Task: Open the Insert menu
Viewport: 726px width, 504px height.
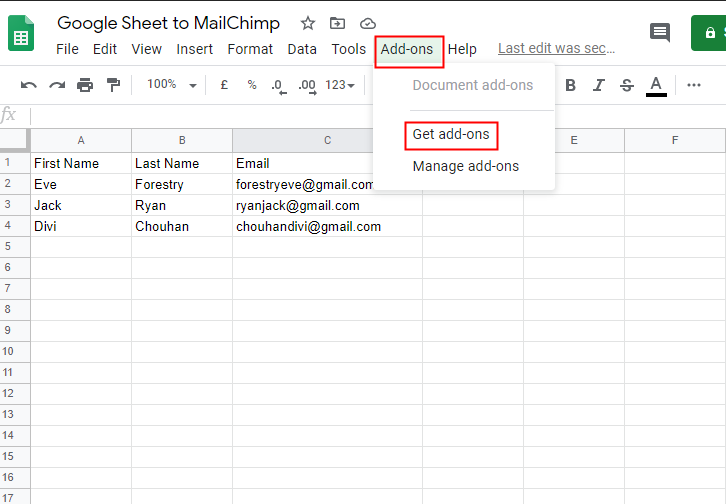Action: pyautogui.click(x=194, y=49)
